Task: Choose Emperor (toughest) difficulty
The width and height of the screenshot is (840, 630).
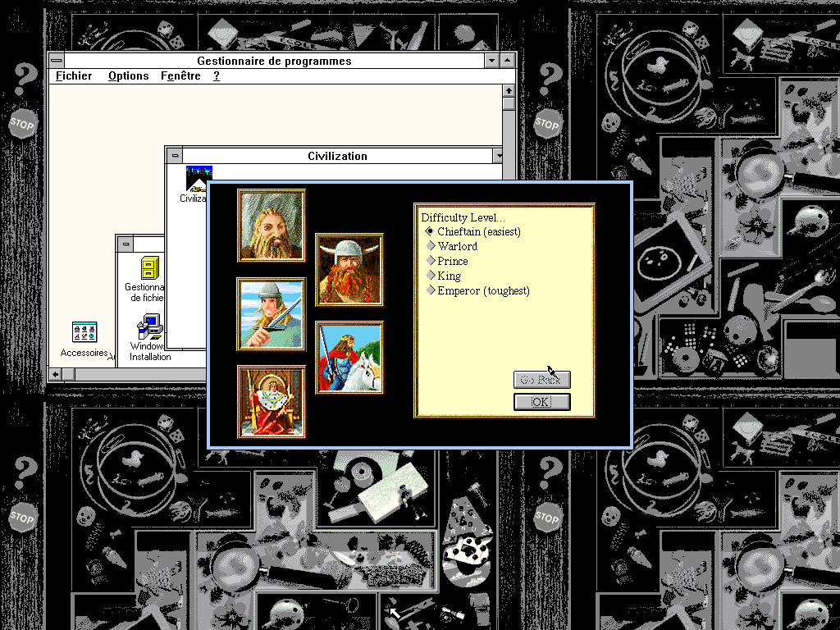Action: (x=477, y=290)
